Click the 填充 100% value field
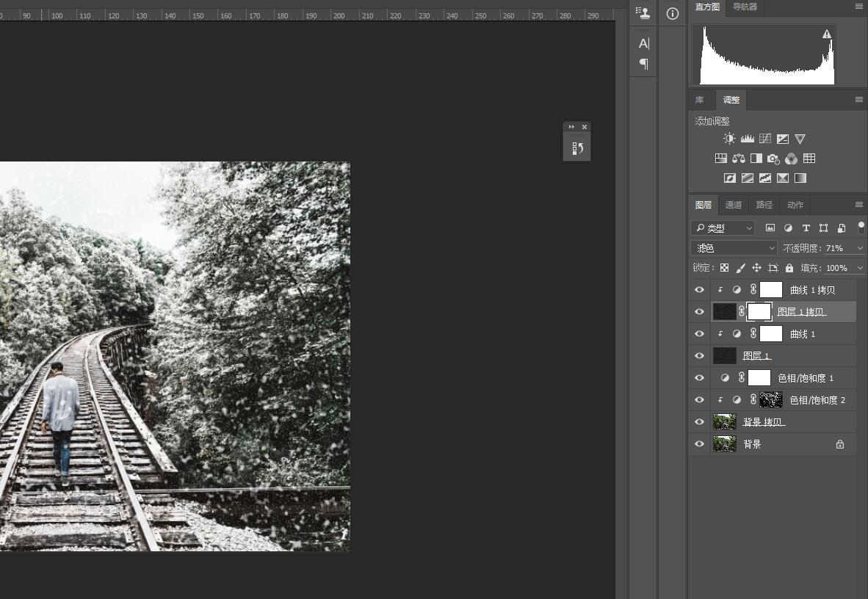868x599 pixels. (838, 268)
